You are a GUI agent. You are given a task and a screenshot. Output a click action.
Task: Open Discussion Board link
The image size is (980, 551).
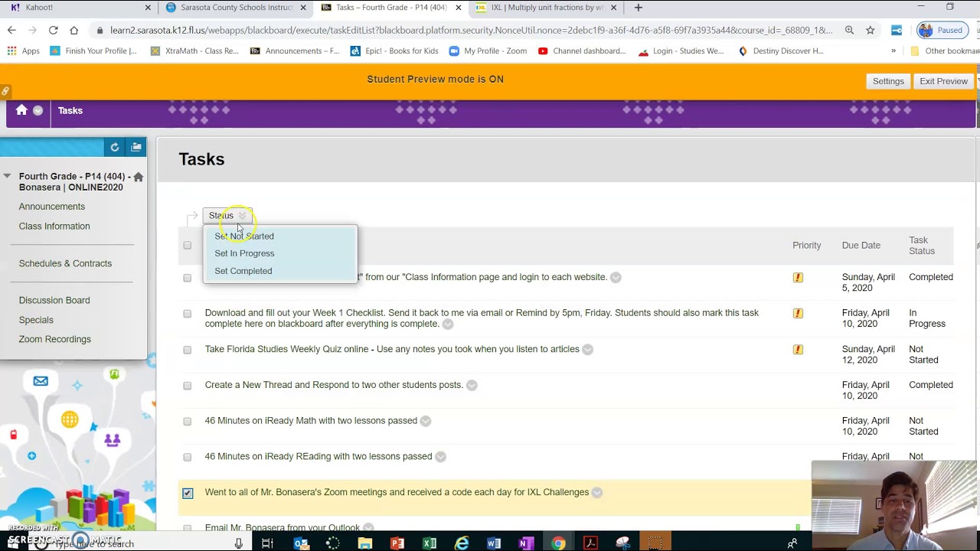(54, 300)
